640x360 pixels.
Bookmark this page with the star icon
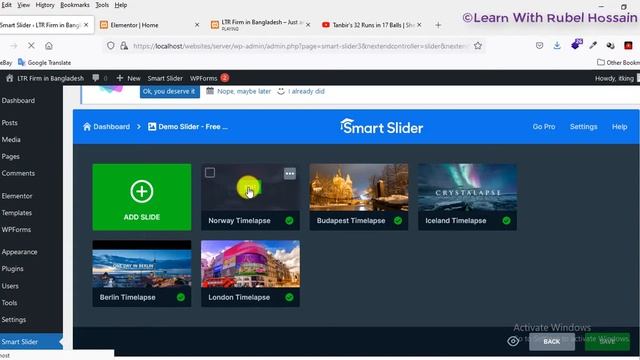tap(478, 46)
